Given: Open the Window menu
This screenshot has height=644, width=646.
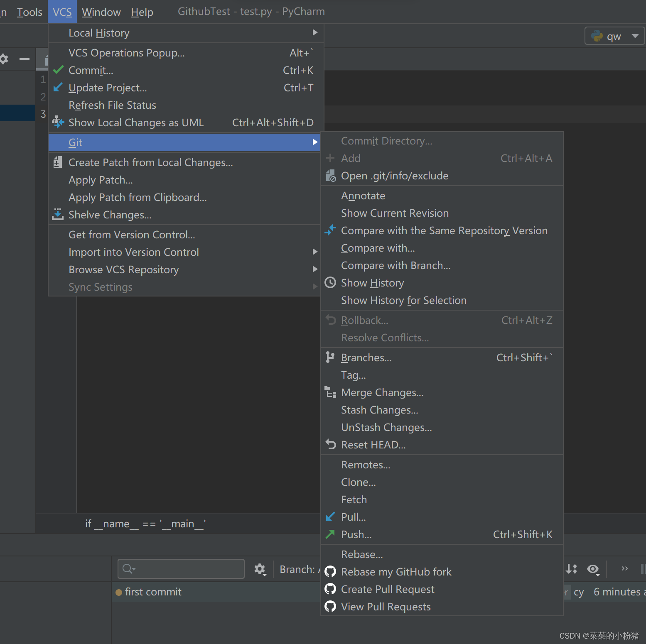Looking at the screenshot, I should pyautogui.click(x=101, y=12).
